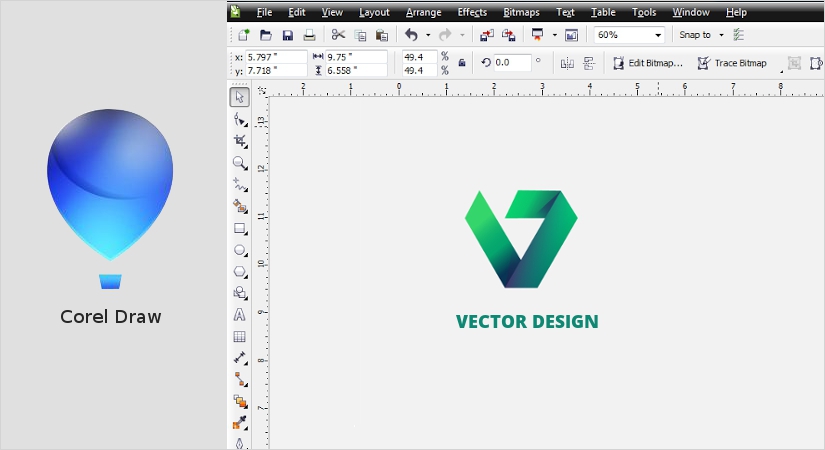Toggle the lock ratio padlock
The height and width of the screenshot is (450, 825).
[462, 62]
